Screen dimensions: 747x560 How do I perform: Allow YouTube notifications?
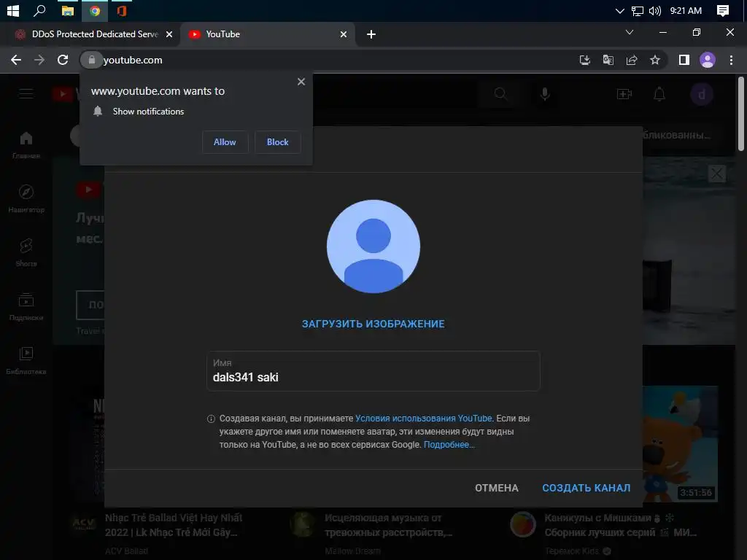(x=225, y=142)
